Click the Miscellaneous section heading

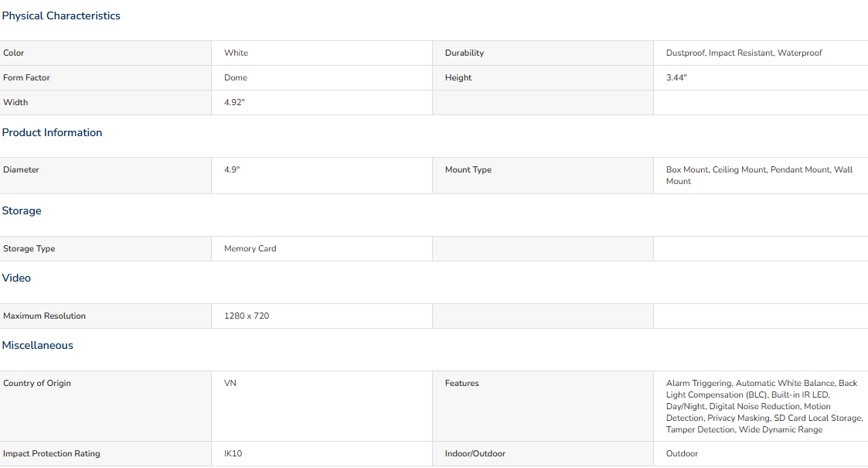[x=38, y=346]
